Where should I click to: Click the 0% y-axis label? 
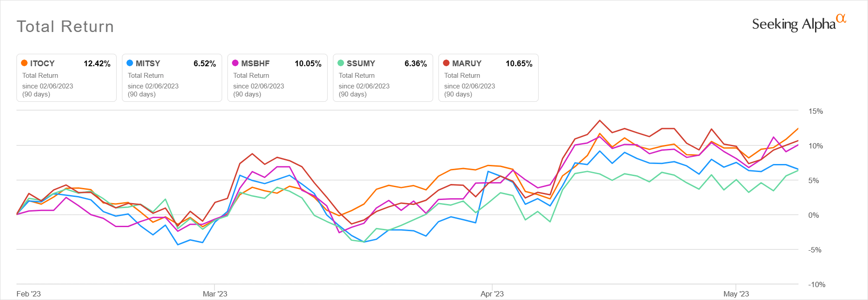pyautogui.click(x=814, y=215)
